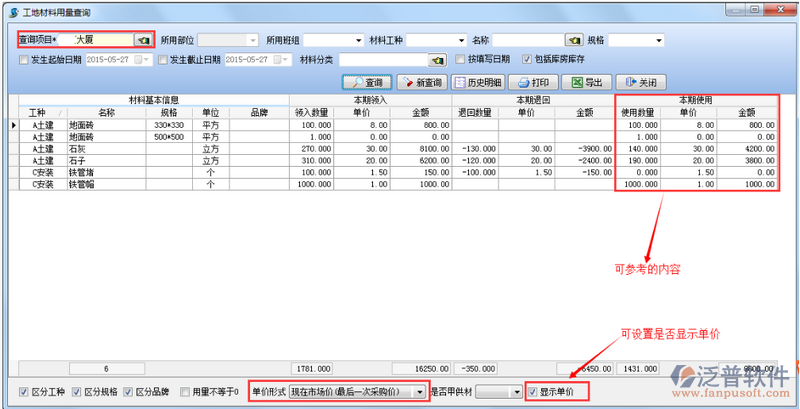
Task: Click the 工种 column header
Action: coord(39,113)
